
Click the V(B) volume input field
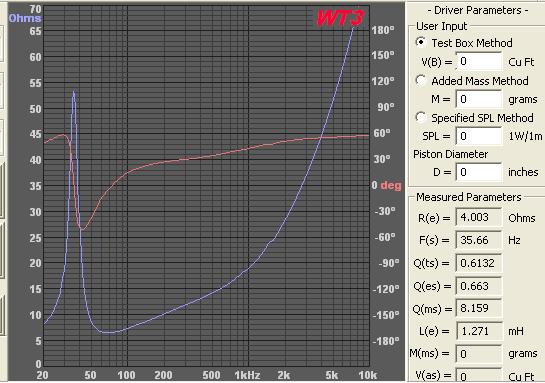pos(479,62)
